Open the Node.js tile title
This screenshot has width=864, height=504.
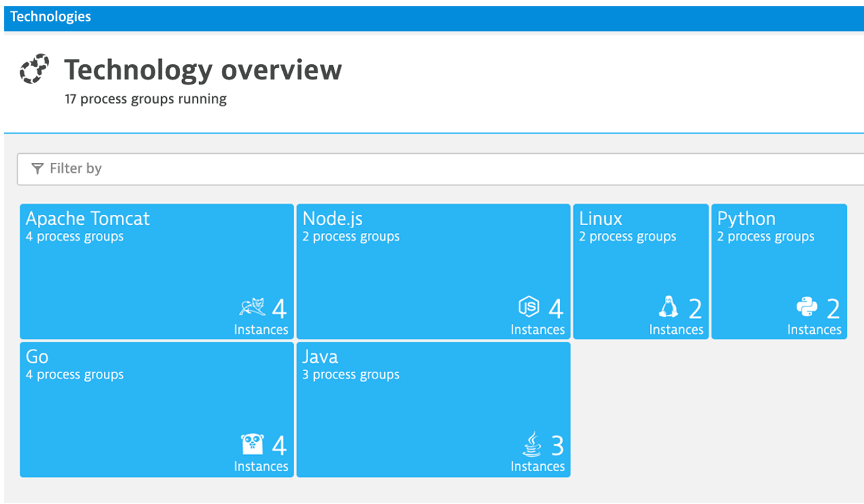pos(333,219)
